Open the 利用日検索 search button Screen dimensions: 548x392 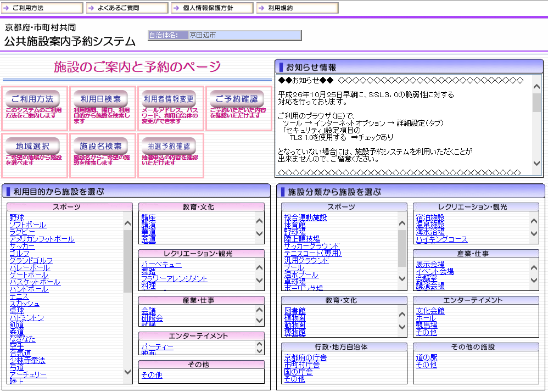click(x=100, y=99)
